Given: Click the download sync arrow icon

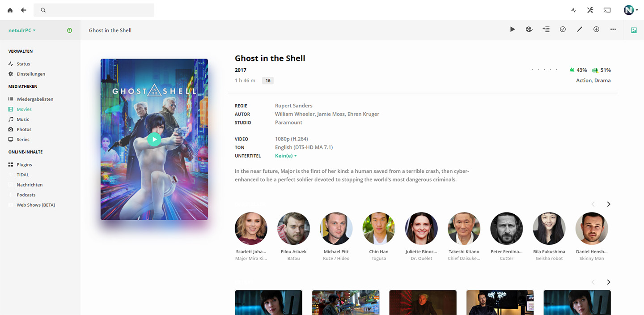Looking at the screenshot, I should click(596, 29).
